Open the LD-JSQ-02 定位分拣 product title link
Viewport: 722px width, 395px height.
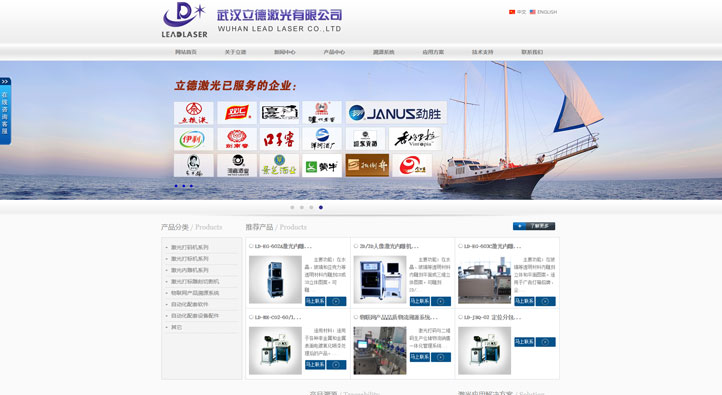click(493, 317)
